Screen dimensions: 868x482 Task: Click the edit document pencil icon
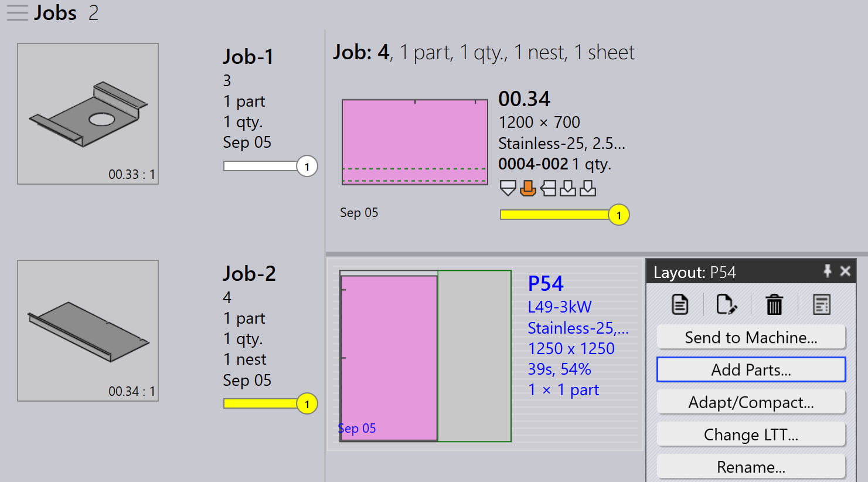[727, 304]
